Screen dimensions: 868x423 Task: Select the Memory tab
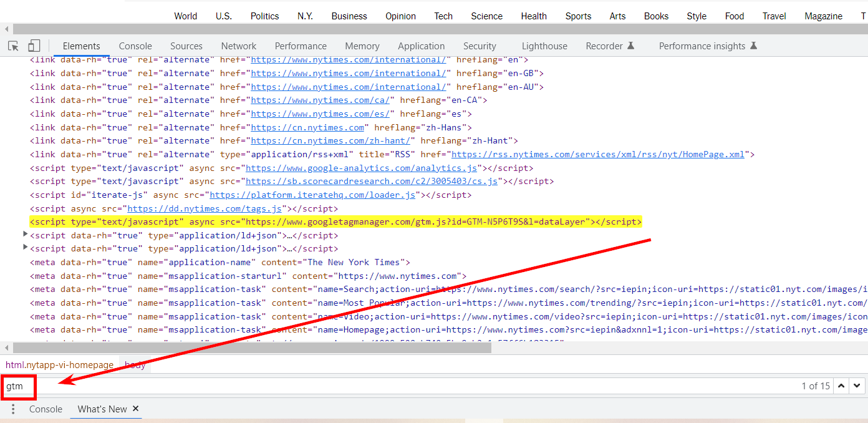pyautogui.click(x=362, y=46)
